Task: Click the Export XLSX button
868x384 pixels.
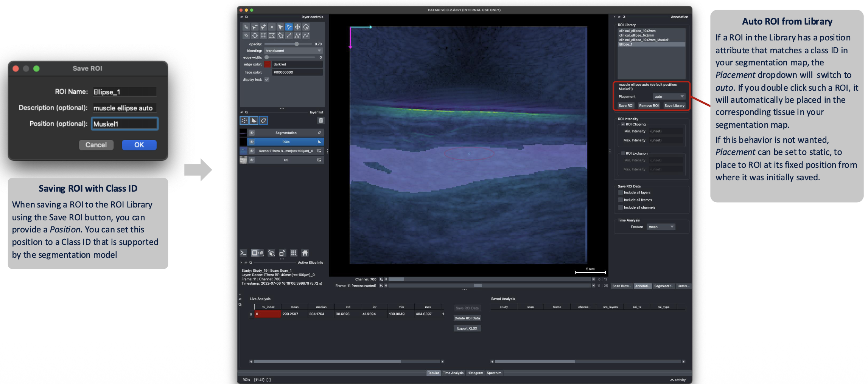Action: point(467,328)
